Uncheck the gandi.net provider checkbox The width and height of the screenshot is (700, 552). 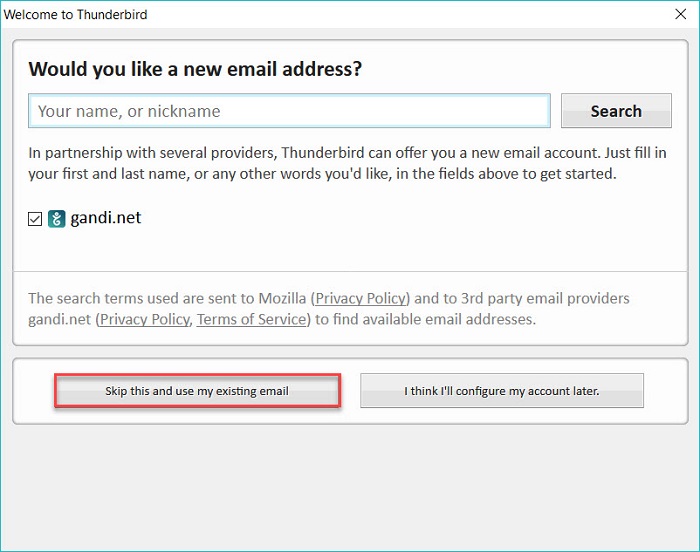(35, 219)
